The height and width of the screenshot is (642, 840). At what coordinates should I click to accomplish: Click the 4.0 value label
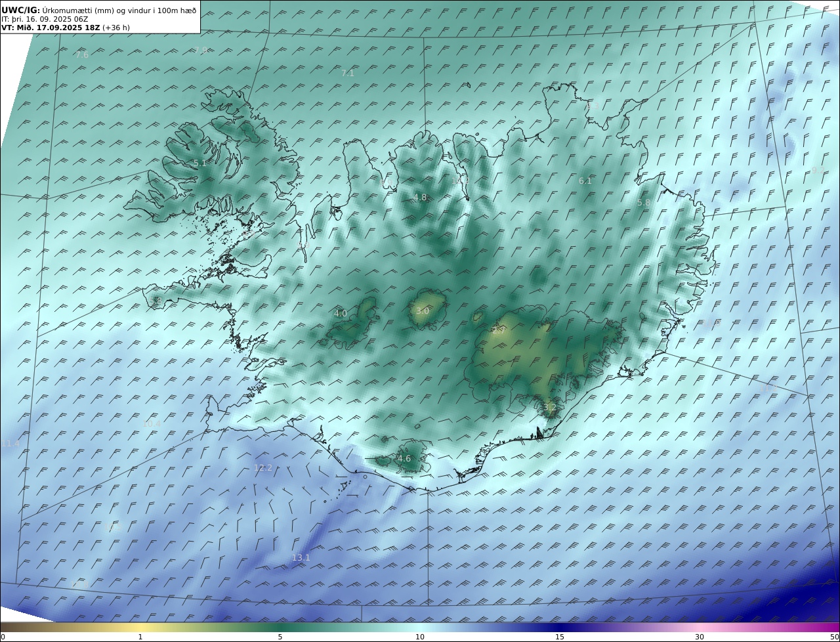pyautogui.click(x=341, y=314)
